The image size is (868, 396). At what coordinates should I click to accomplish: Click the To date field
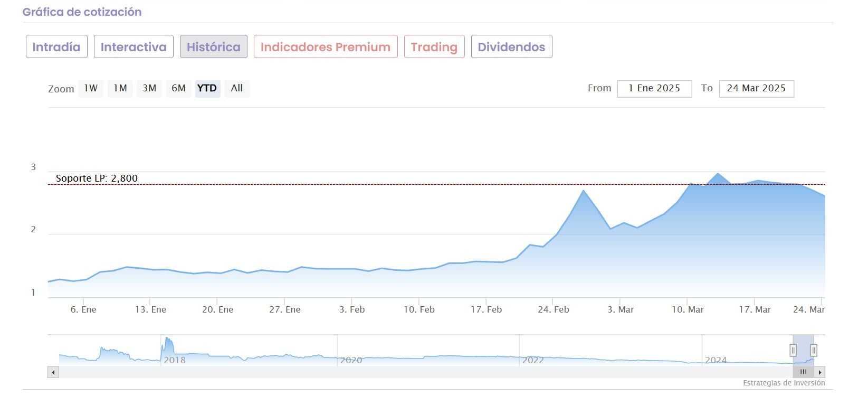(x=756, y=89)
